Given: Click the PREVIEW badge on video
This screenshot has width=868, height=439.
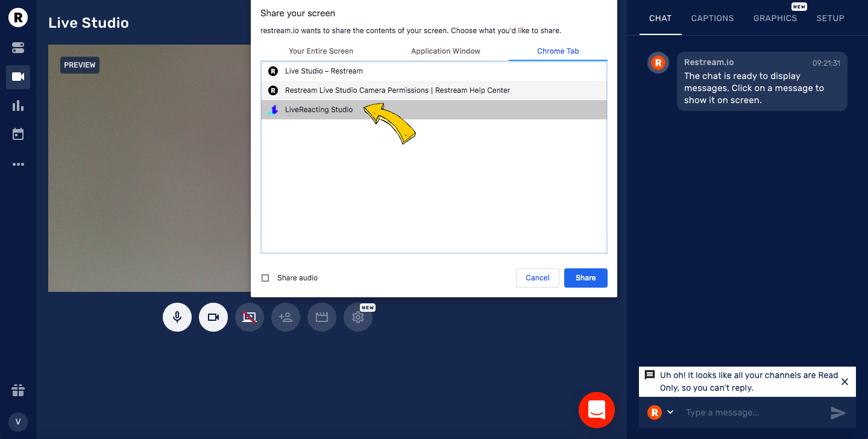Looking at the screenshot, I should (x=80, y=65).
